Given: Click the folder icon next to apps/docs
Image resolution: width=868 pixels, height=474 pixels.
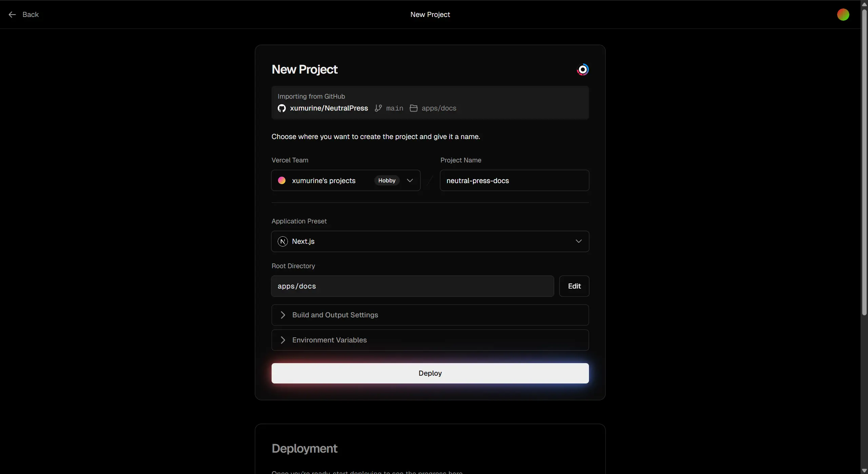Looking at the screenshot, I should 414,108.
